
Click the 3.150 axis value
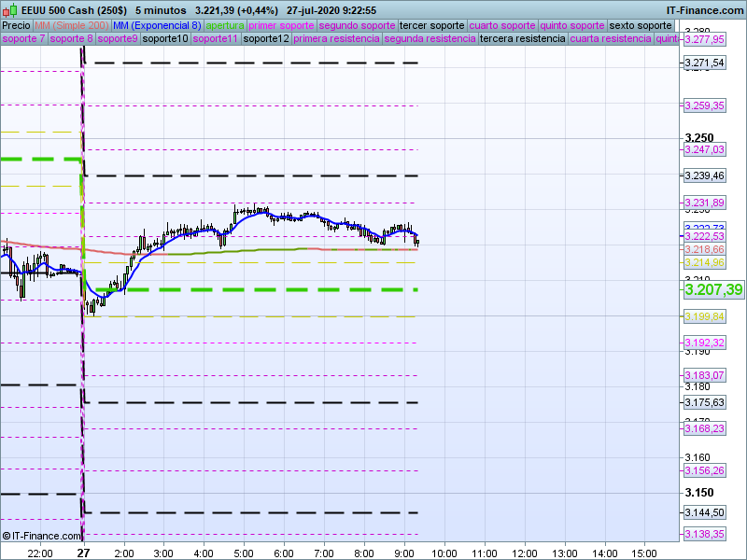(x=698, y=493)
